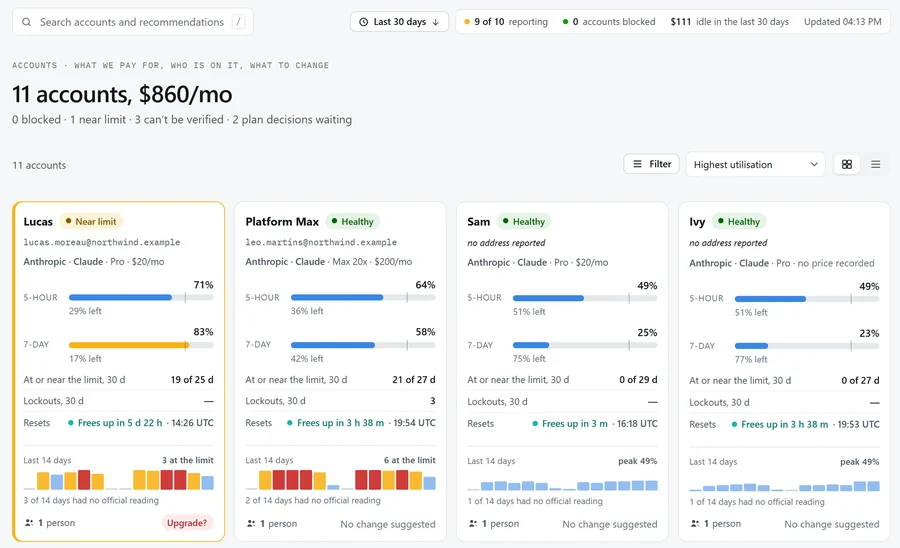900x548 pixels.
Task: Open the Lucas account card title
Action: click(x=38, y=221)
